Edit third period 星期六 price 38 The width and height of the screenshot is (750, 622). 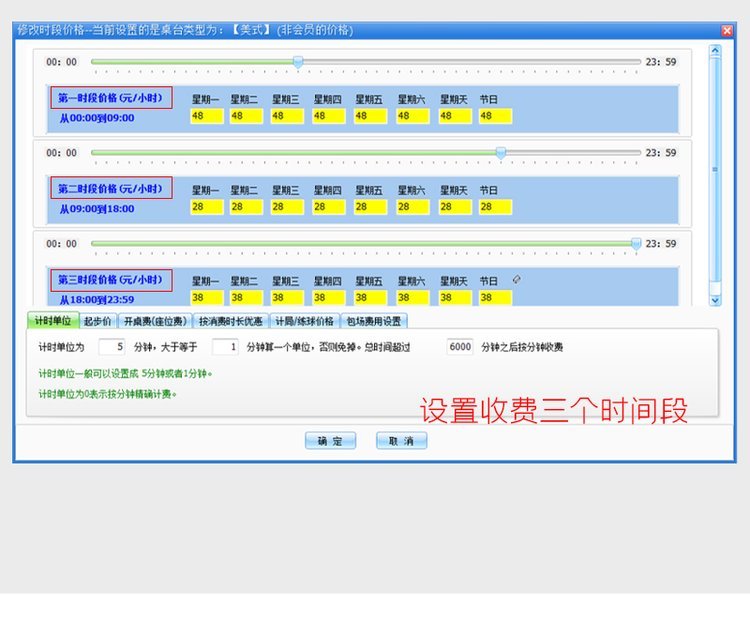pos(412,298)
